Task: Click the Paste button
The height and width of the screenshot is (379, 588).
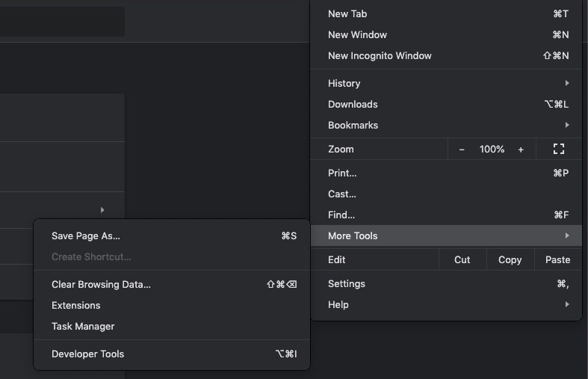Action: click(557, 259)
